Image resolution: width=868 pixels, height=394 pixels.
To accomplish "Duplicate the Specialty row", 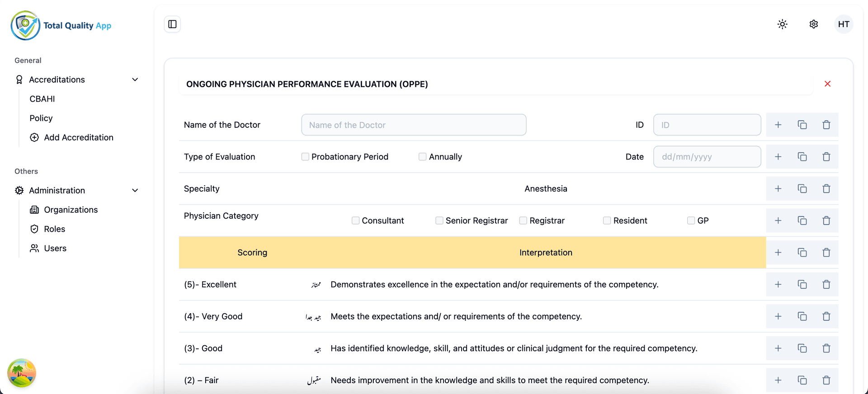I will tap(802, 188).
